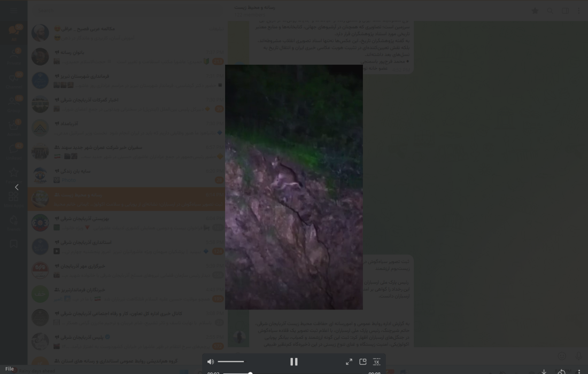Open video in picture-in-picture mode

(x=362, y=362)
